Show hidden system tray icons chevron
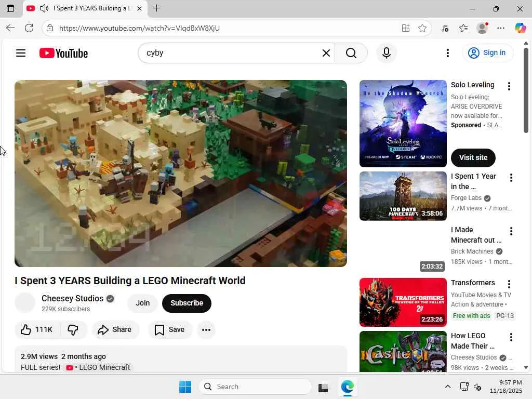The width and height of the screenshot is (532, 399). [447, 387]
